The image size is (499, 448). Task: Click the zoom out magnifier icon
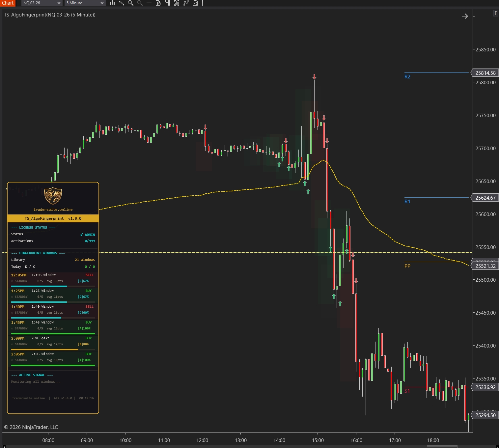[140, 3]
